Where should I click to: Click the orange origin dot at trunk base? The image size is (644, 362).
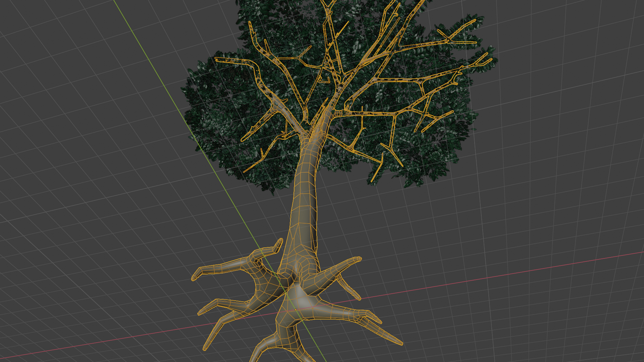(x=296, y=309)
